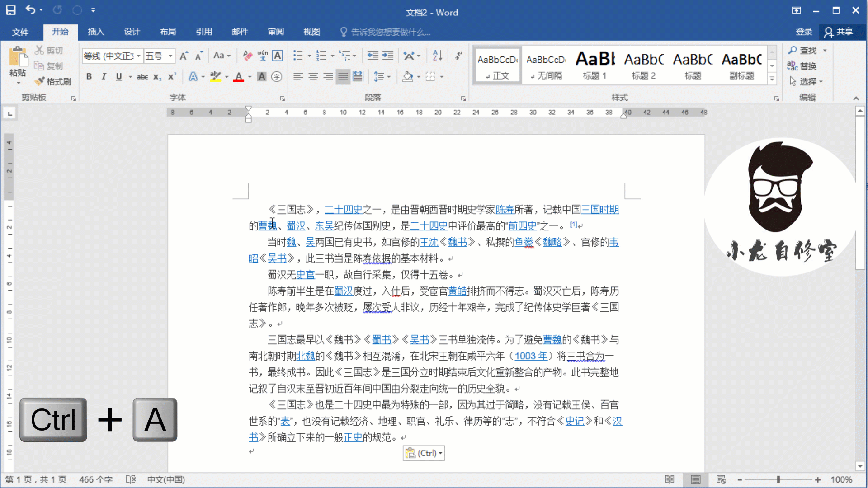Toggle subscript formatting
This screenshot has width=868, height=488.
[x=157, y=77]
